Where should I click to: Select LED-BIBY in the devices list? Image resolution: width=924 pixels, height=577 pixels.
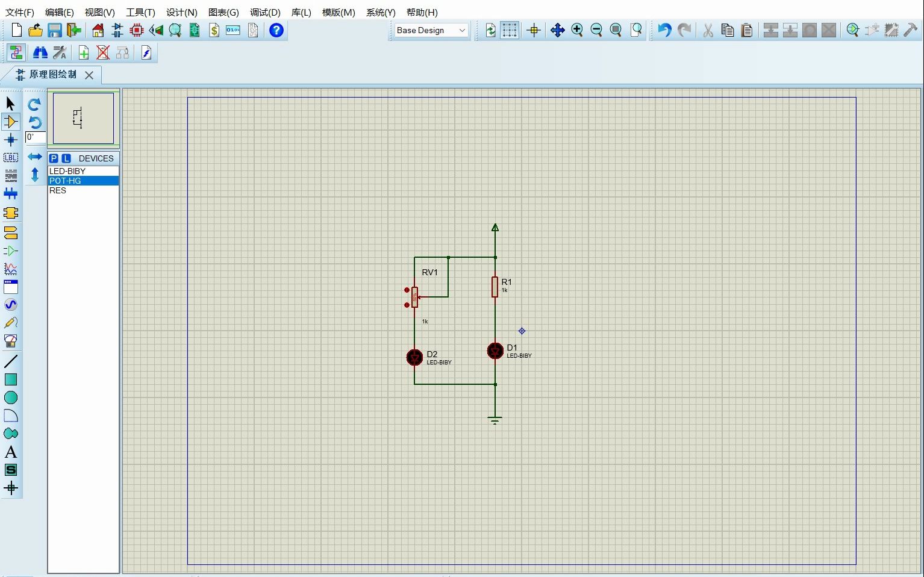coord(83,171)
